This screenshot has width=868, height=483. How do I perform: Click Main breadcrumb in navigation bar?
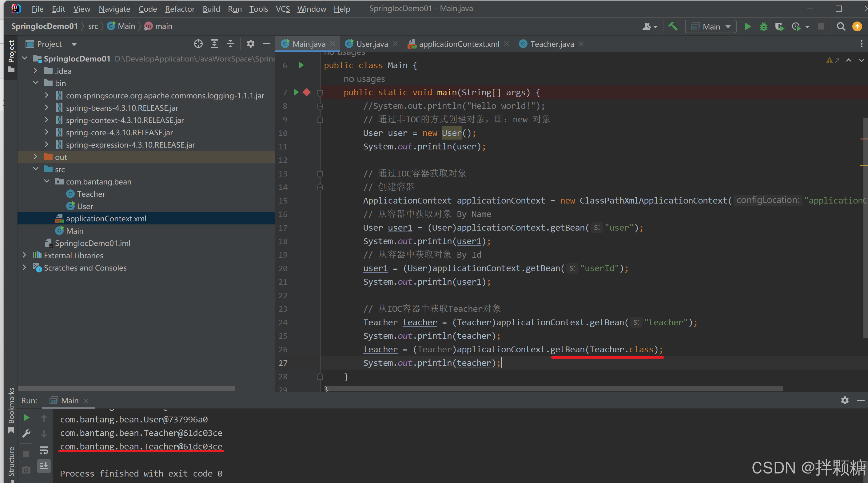tap(126, 26)
